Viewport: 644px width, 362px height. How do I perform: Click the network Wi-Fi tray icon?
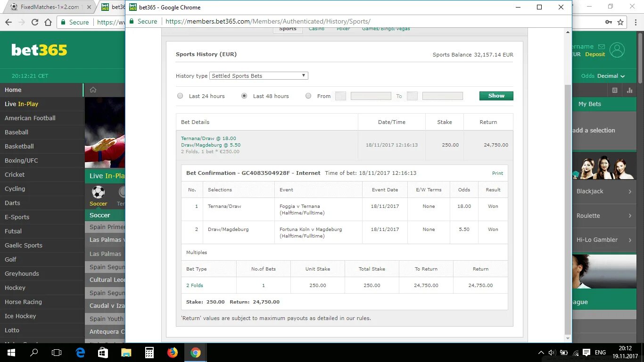click(575, 353)
